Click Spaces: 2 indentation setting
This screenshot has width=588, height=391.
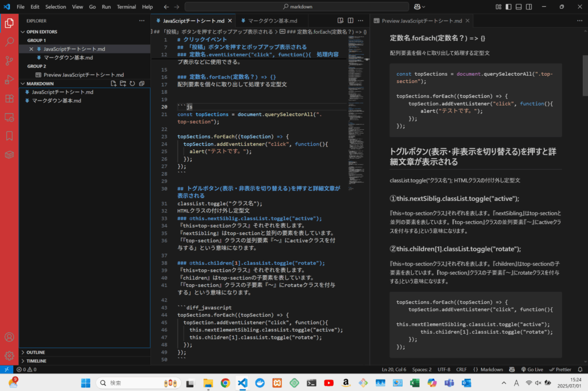coord(422,369)
